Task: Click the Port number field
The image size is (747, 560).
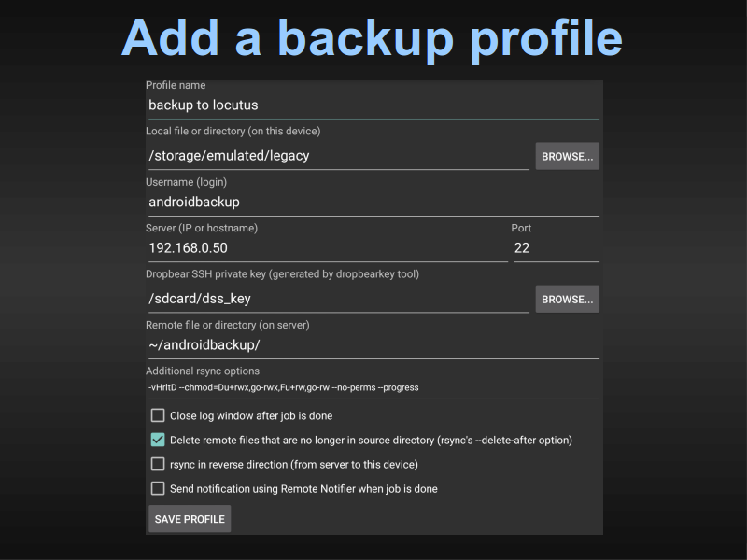Action: pos(557,248)
